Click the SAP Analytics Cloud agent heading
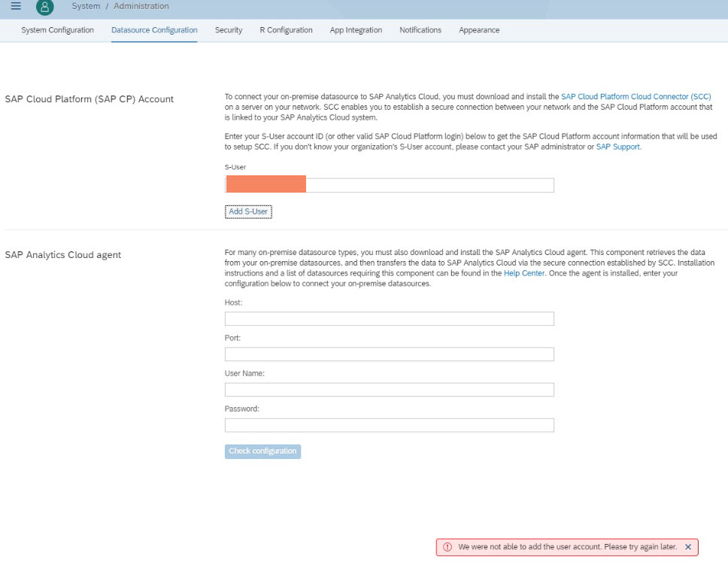 62,254
